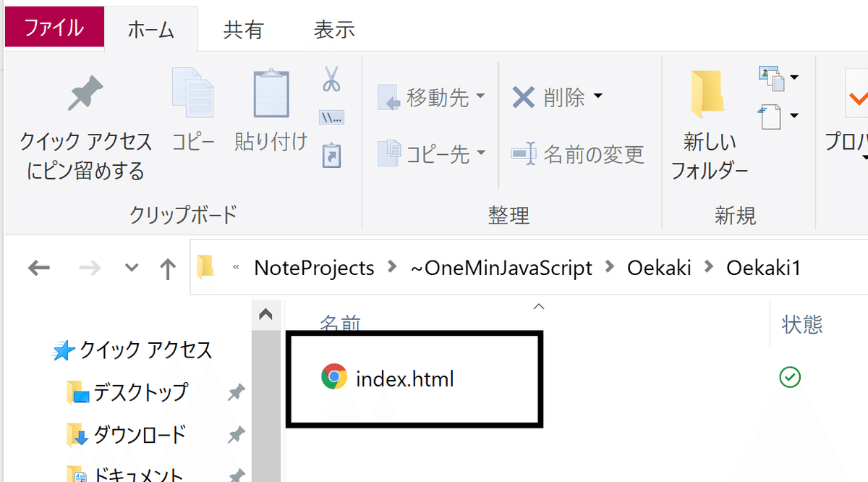Click the Paste clipboard icon
Viewport: 868px width, 482px height.
tap(271, 93)
